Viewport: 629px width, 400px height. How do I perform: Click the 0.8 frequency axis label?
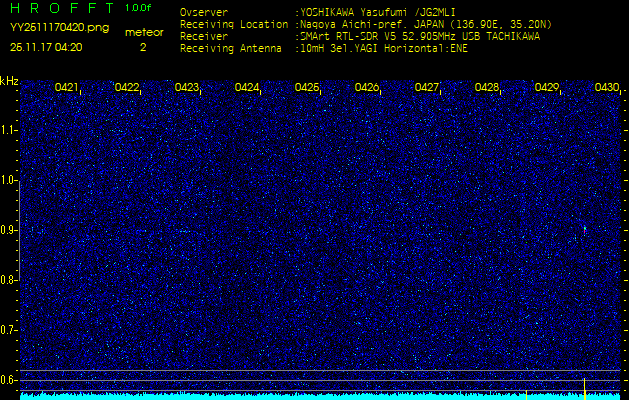click(x=9, y=280)
